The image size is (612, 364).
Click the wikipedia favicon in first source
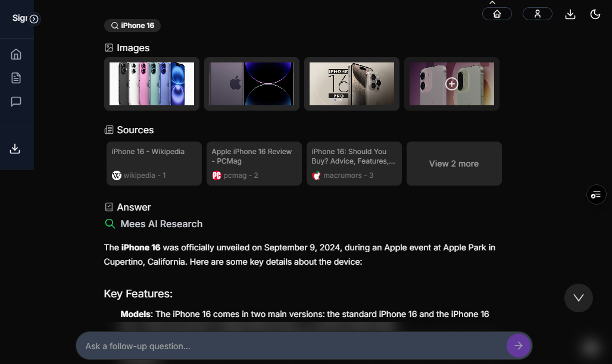pyautogui.click(x=116, y=175)
